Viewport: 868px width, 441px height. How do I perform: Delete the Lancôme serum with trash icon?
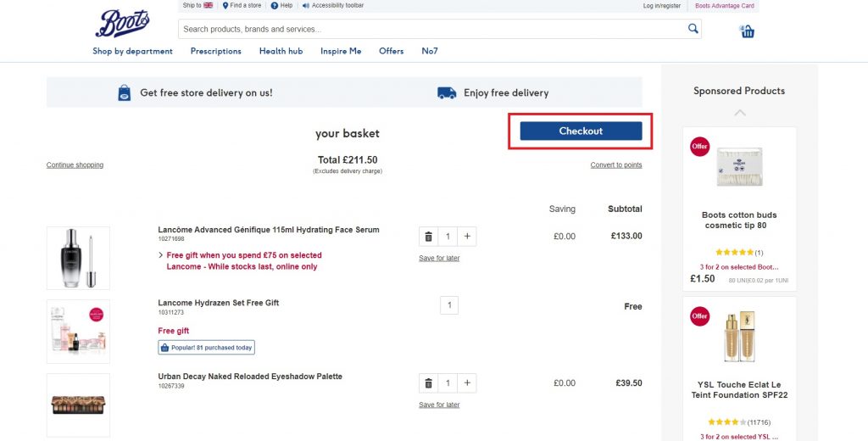pos(428,237)
